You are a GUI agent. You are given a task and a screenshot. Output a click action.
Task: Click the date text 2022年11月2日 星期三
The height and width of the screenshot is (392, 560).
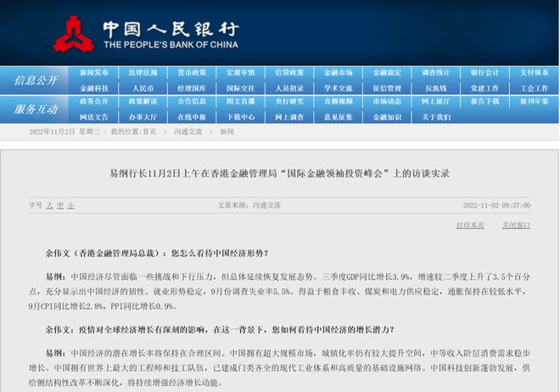pyautogui.click(x=64, y=132)
